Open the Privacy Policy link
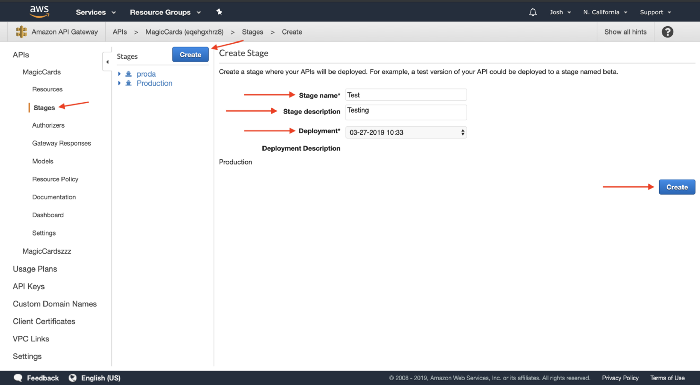 [x=620, y=378]
